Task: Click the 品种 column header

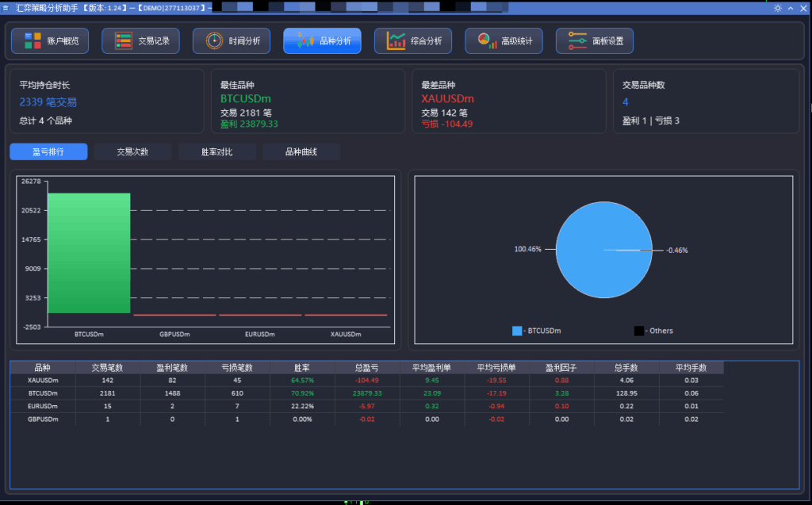Action: pos(43,368)
